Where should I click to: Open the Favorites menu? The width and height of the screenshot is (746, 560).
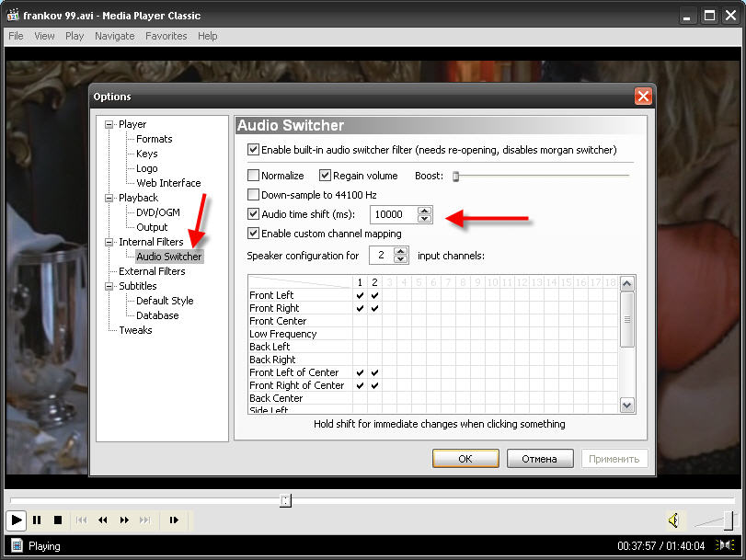click(166, 36)
